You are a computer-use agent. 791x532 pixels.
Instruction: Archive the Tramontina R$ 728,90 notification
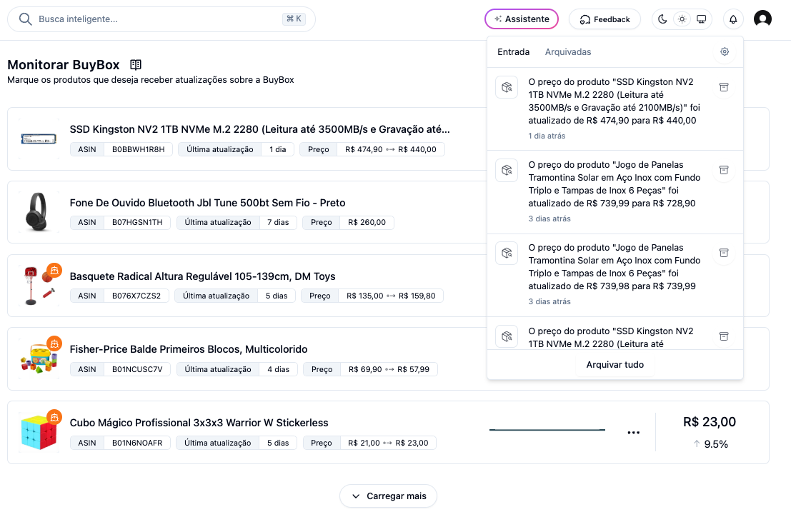point(724,170)
